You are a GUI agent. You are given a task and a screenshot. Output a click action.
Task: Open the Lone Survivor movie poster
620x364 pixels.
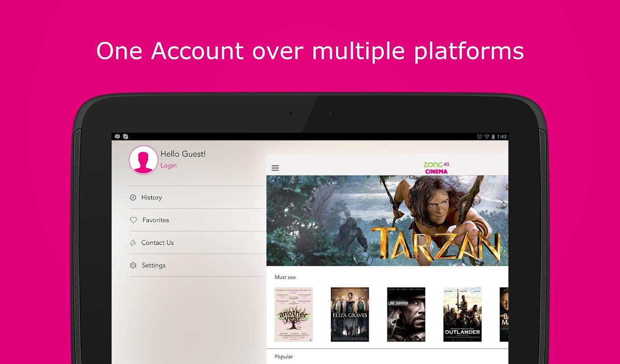406,314
